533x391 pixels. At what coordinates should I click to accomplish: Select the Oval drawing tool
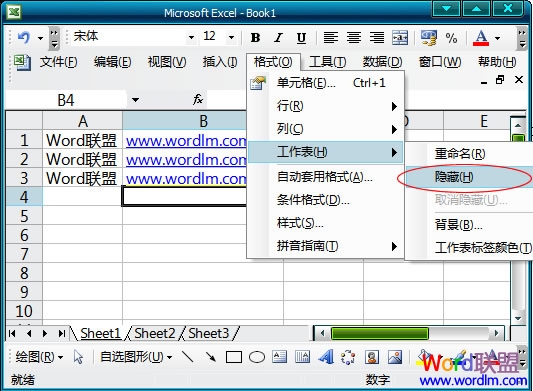257,357
